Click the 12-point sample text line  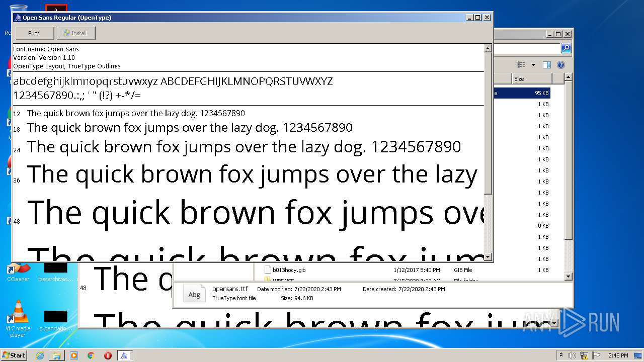point(136,113)
